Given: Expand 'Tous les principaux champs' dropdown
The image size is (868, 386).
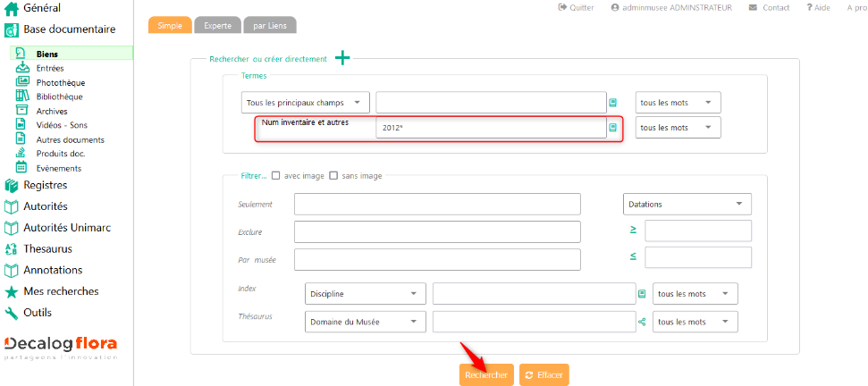Looking at the screenshot, I should (x=306, y=103).
